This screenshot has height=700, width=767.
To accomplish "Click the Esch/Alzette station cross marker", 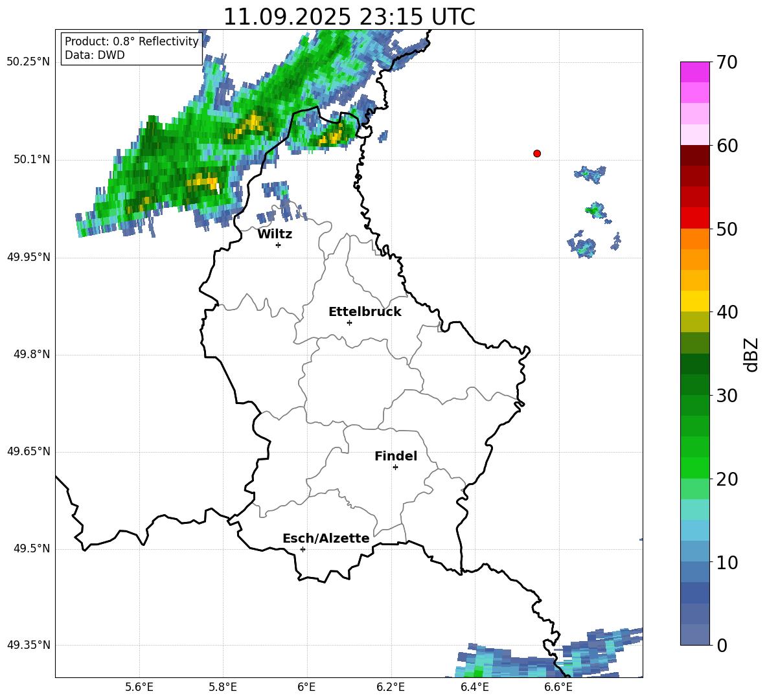I will tap(303, 549).
